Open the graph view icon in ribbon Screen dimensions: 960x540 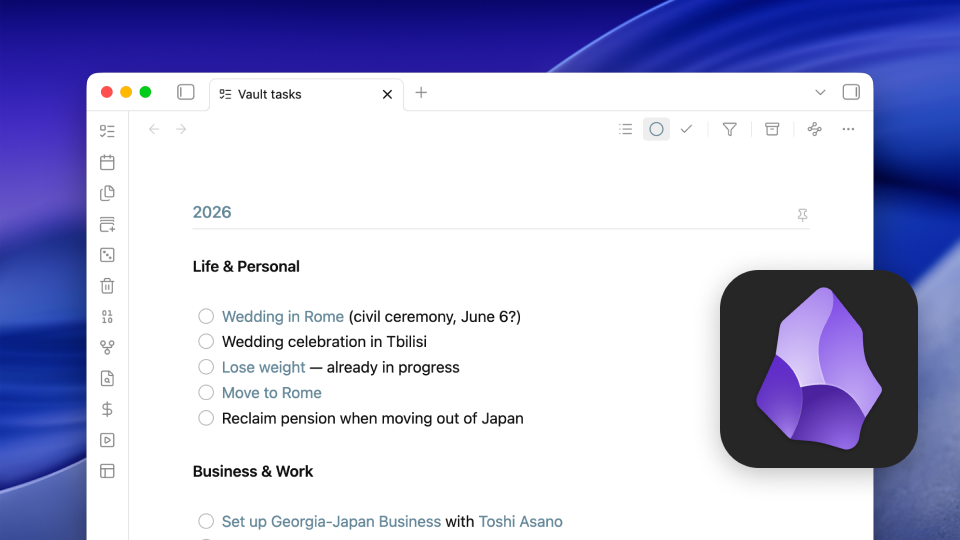coord(107,348)
